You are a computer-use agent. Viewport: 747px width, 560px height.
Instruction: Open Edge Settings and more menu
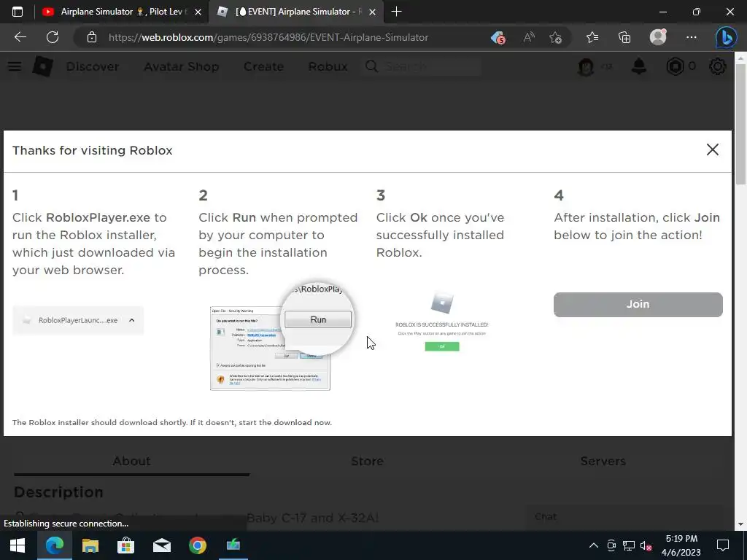[692, 37]
